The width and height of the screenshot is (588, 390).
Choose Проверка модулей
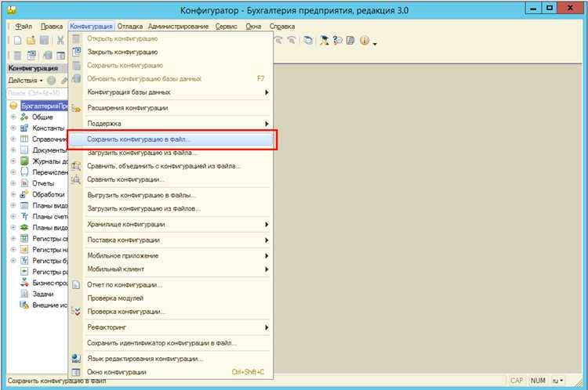(x=171, y=298)
